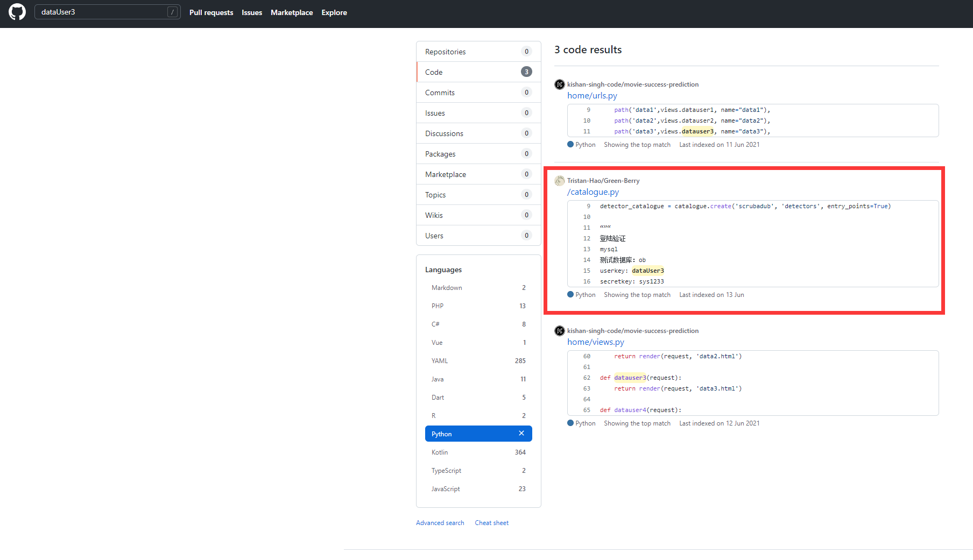The height and width of the screenshot is (560, 973).
Task: Click kishan-singh-code avatar beside home/urls.py result
Action: click(x=560, y=84)
